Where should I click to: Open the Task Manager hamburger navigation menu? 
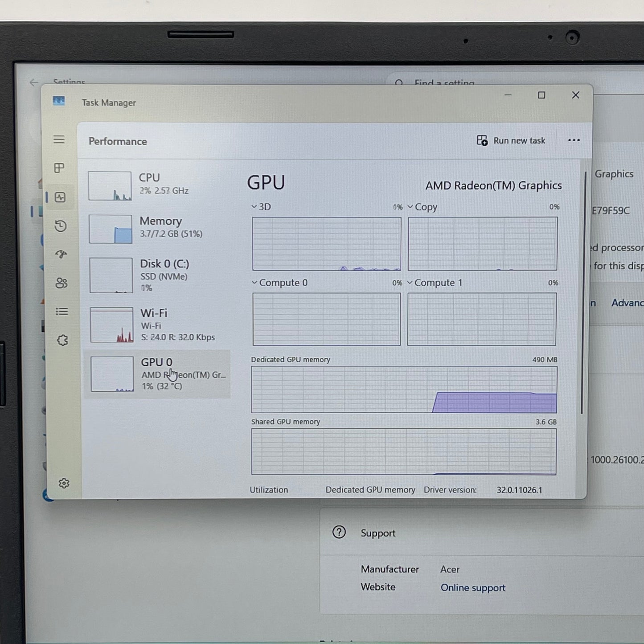click(59, 139)
